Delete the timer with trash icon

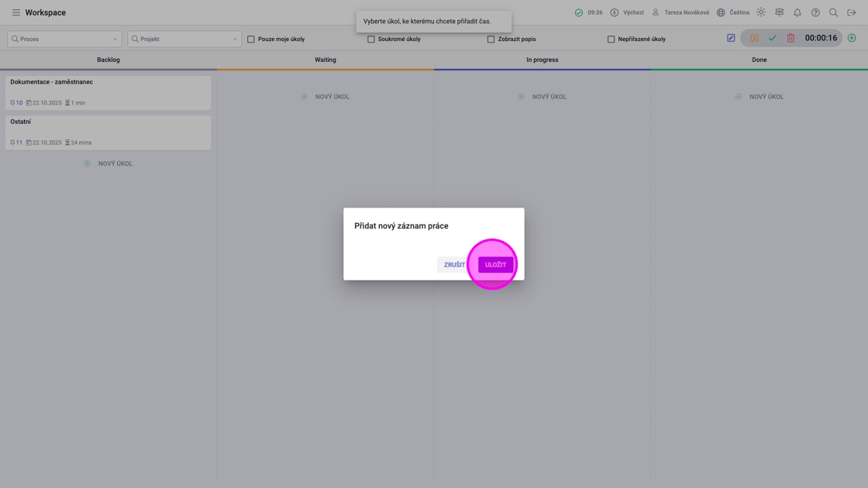tap(790, 38)
